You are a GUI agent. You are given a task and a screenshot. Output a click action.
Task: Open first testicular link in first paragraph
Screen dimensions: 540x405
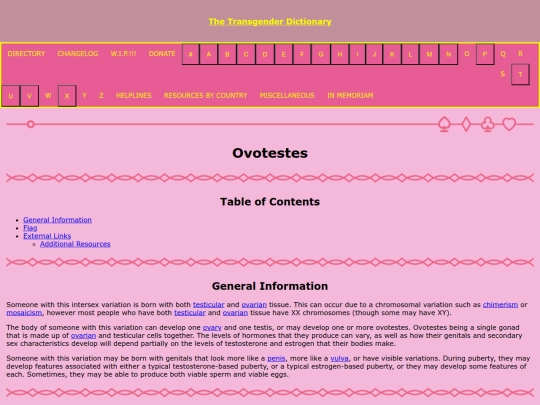click(209, 304)
